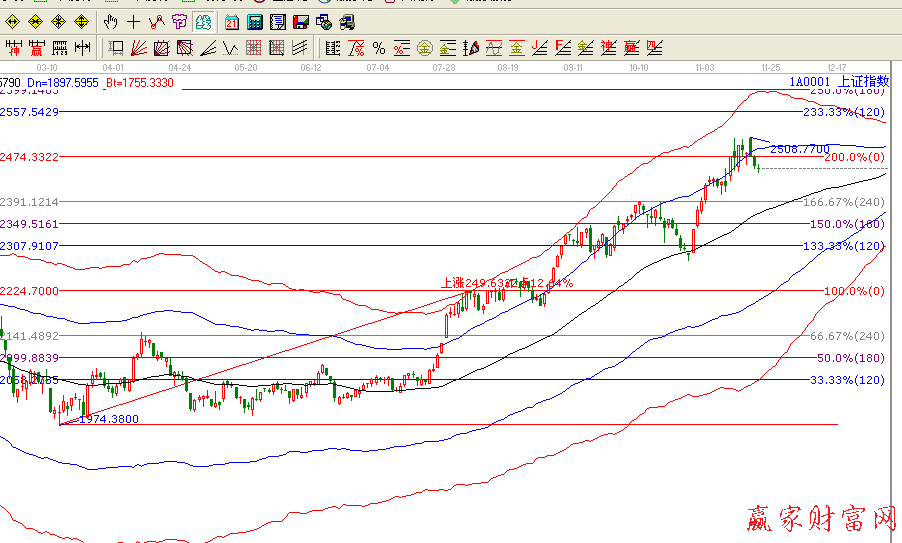Choose the fan lines drawing tool

click(x=139, y=47)
